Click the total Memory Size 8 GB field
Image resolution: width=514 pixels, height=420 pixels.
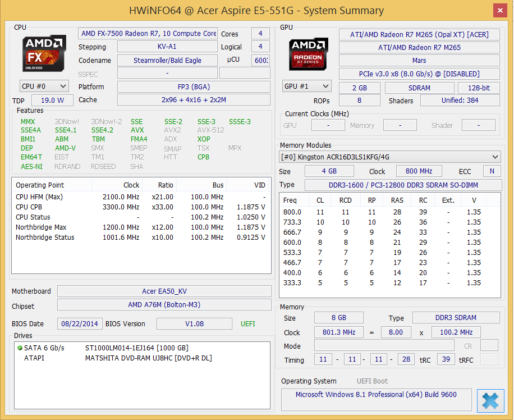(x=338, y=318)
